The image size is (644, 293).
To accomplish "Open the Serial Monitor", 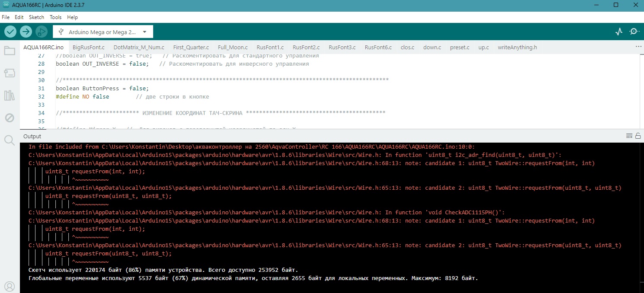I will (634, 32).
